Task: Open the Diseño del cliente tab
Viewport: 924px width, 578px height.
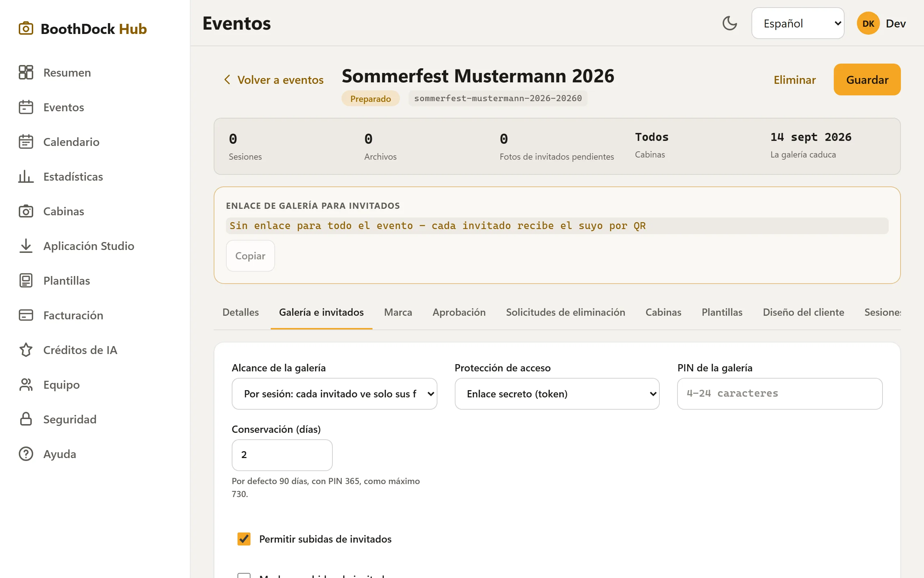Action: [x=803, y=312]
